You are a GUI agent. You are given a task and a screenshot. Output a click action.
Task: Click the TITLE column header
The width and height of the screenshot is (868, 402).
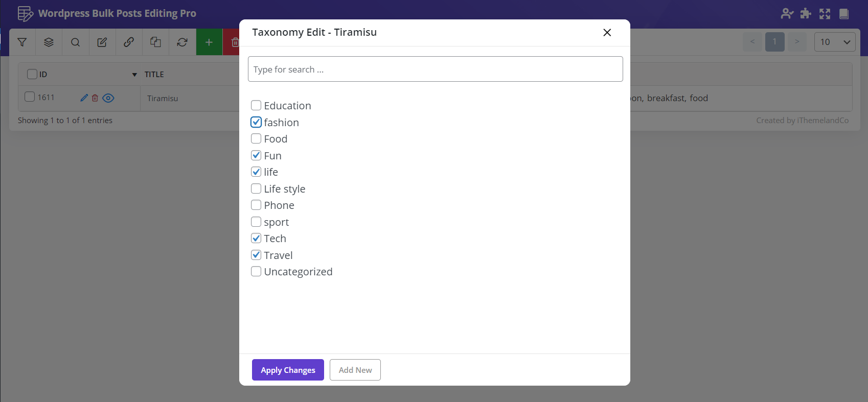(154, 75)
